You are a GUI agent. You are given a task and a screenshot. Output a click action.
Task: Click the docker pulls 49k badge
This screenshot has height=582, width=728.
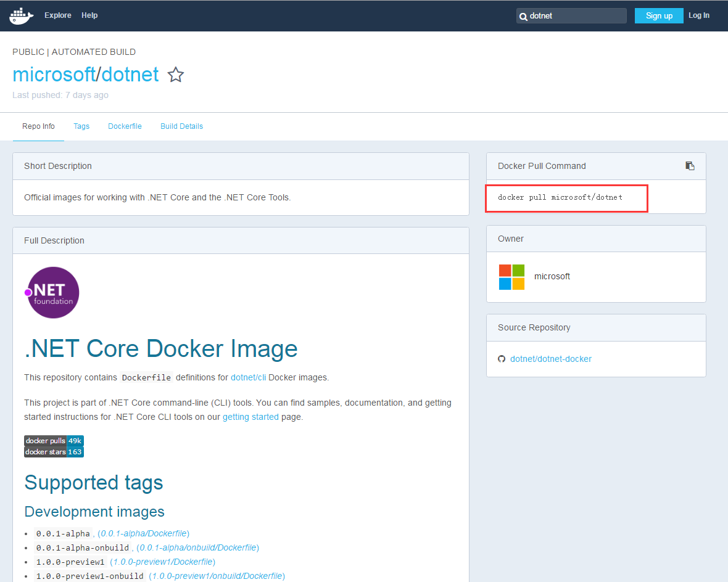point(53,440)
